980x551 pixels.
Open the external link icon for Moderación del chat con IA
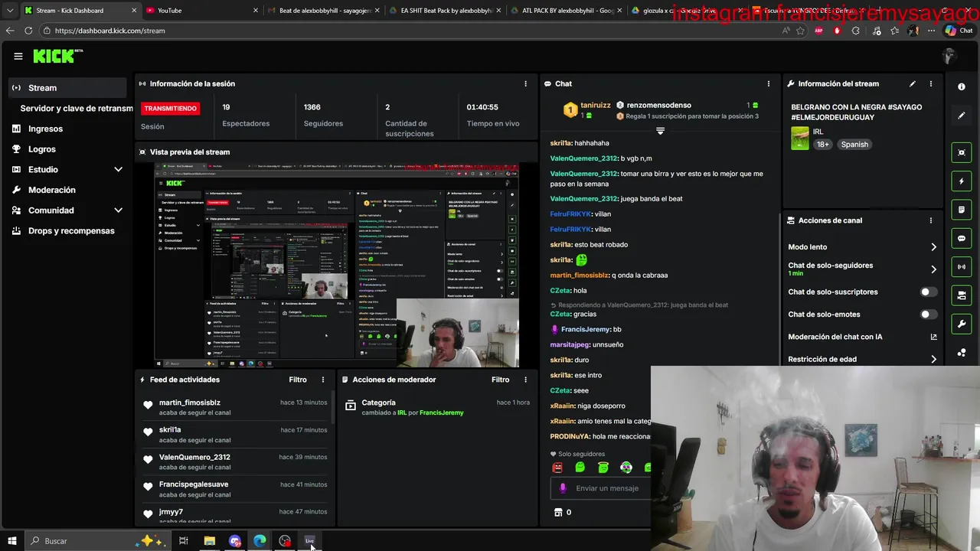(x=933, y=337)
